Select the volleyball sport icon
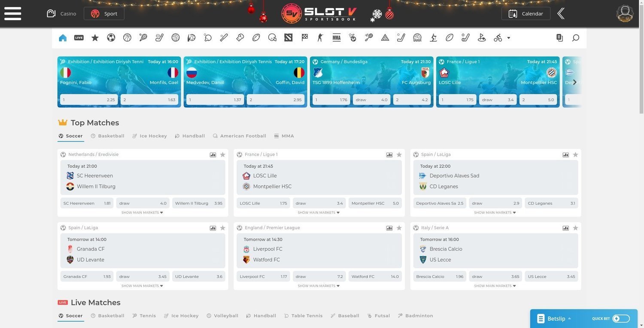This screenshot has height=328, width=644. (176, 38)
